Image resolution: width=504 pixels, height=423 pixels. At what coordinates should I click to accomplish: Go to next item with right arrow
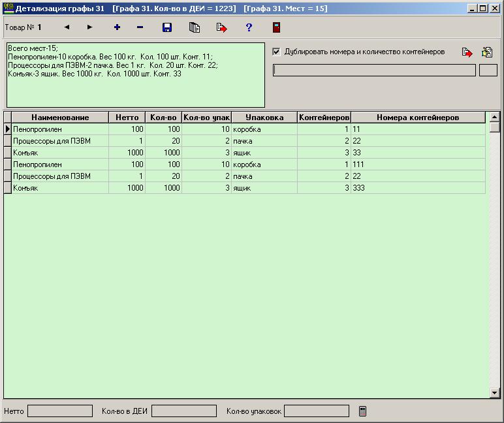pos(89,27)
